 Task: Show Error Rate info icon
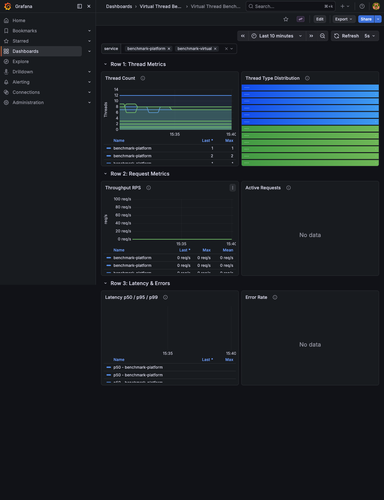click(x=275, y=297)
